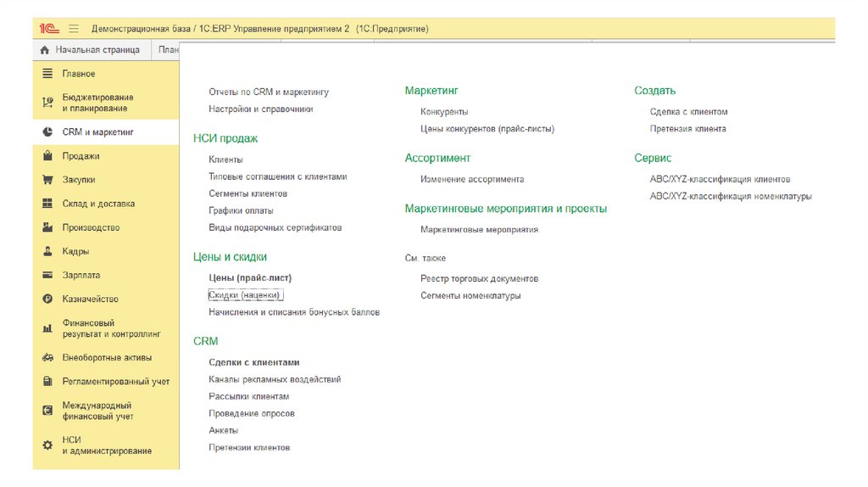Open Маркетинговые мероприятия link under projects
This screenshot has width=868, height=487.
(480, 229)
